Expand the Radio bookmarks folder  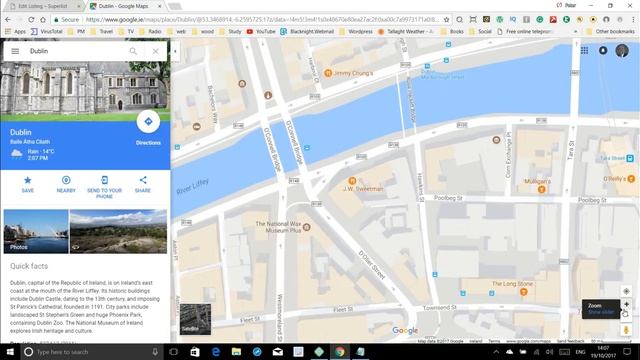pyautogui.click(x=150, y=31)
